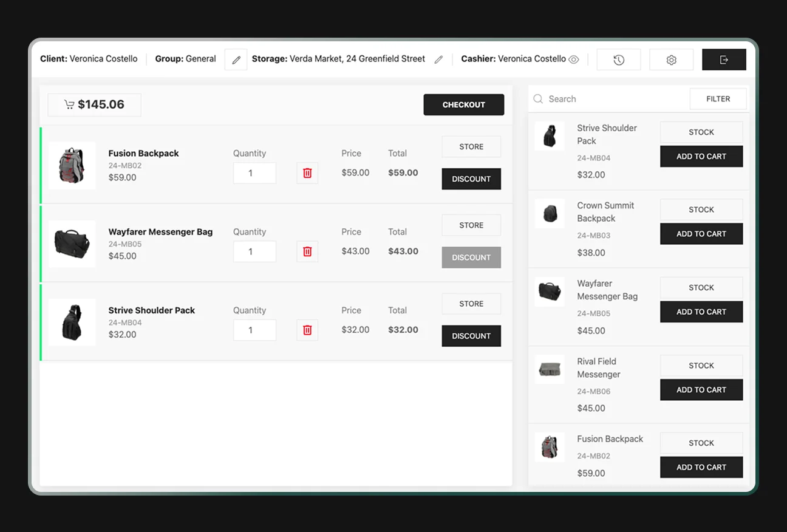
Task: Click Crown Summit Backpack price $38.00
Action: click(591, 253)
